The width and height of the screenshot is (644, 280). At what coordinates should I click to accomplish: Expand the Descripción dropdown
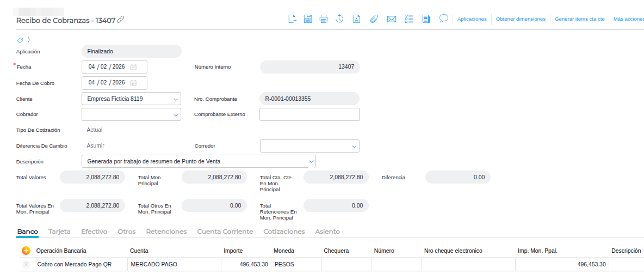tap(311, 162)
